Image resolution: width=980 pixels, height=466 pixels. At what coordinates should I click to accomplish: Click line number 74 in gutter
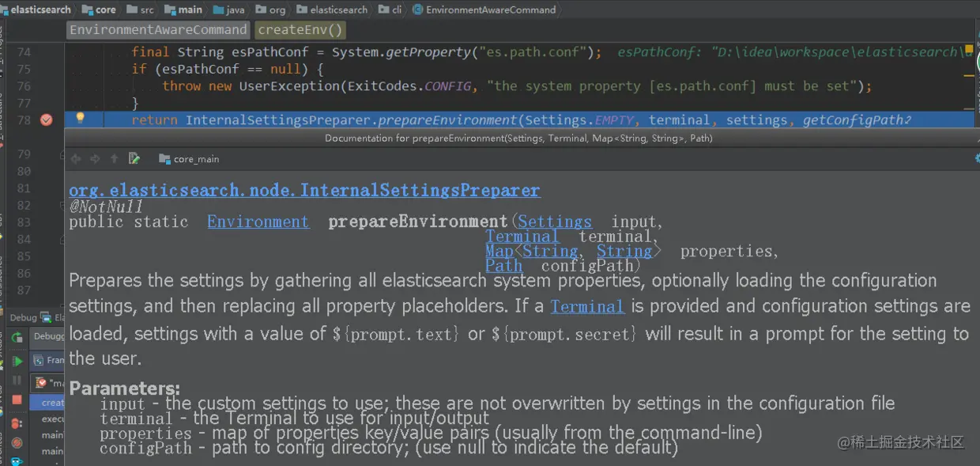[x=24, y=52]
